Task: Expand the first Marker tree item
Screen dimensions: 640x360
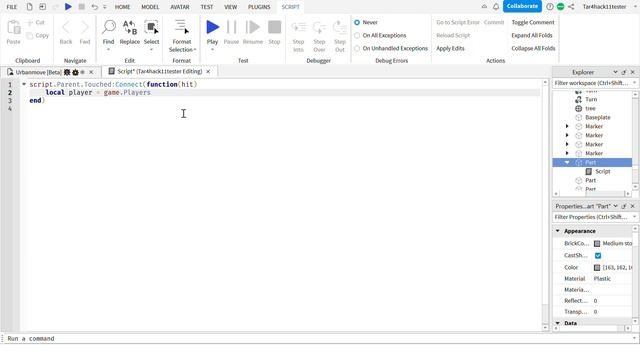Action: click(567, 127)
